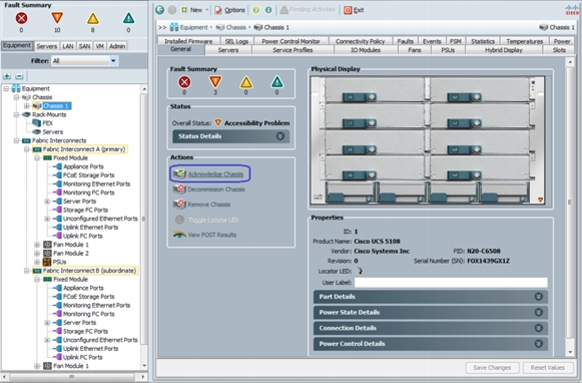Switch to the VM navigation tab
Image resolution: width=582 pixels, height=383 pixels.
99,46
